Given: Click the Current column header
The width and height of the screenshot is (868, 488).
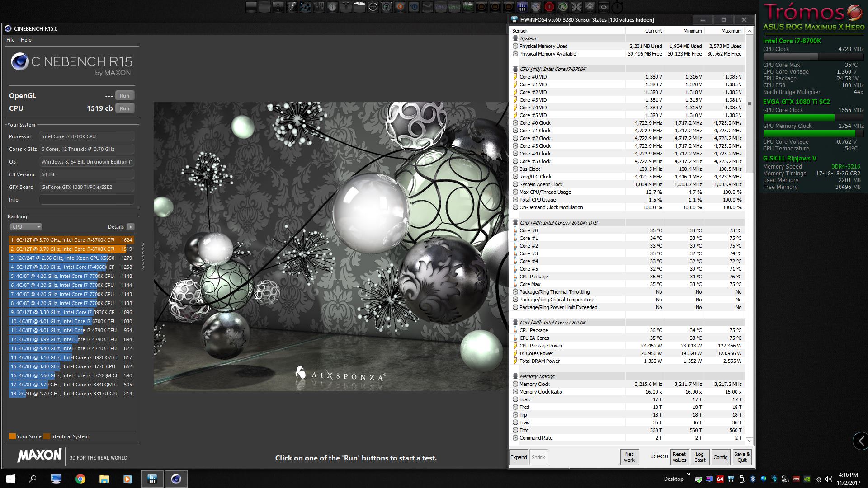Looking at the screenshot, I should [x=645, y=31].
